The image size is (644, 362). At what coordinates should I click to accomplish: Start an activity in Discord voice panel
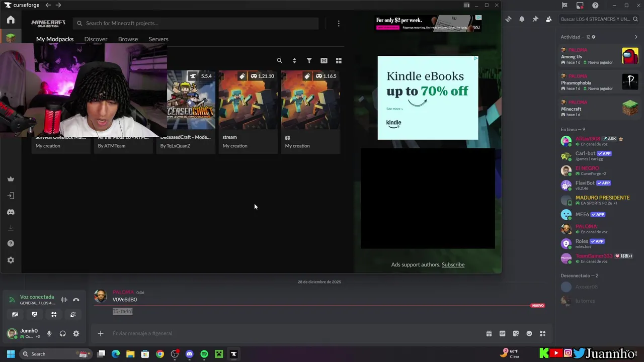54,314
